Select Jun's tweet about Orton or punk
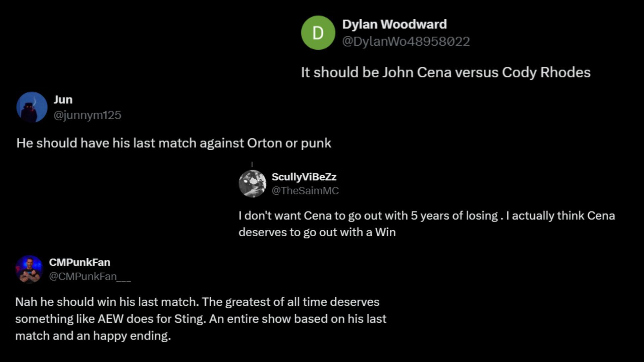 point(174,143)
